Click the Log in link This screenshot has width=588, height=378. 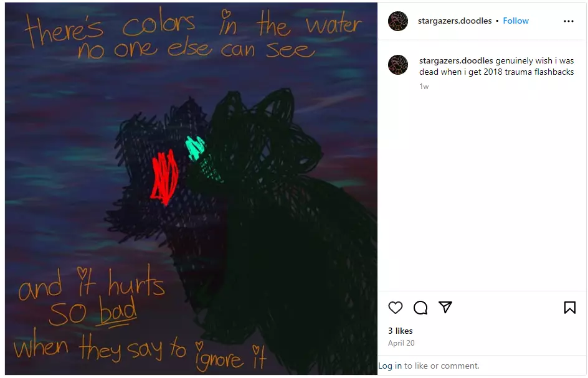pyautogui.click(x=390, y=366)
